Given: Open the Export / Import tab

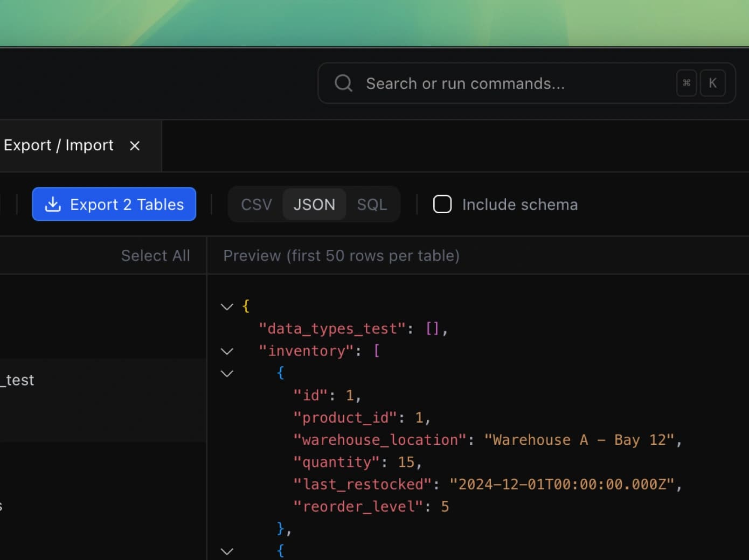Looking at the screenshot, I should click(59, 145).
